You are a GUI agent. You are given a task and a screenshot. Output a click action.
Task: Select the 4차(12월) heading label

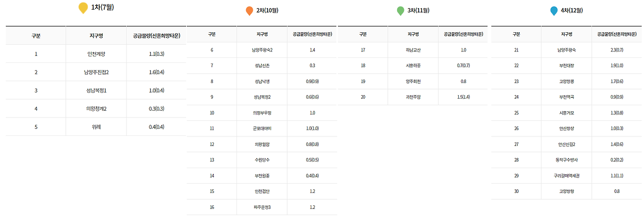coord(571,11)
